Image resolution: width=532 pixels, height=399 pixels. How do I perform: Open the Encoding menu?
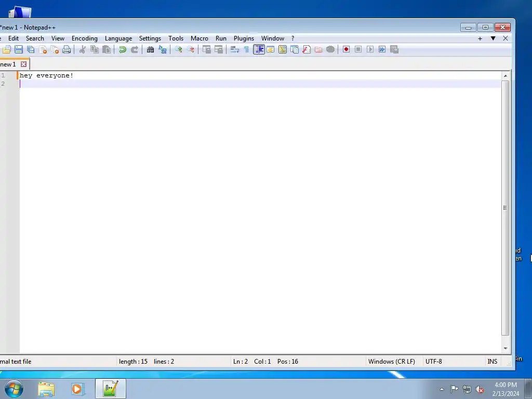point(85,38)
